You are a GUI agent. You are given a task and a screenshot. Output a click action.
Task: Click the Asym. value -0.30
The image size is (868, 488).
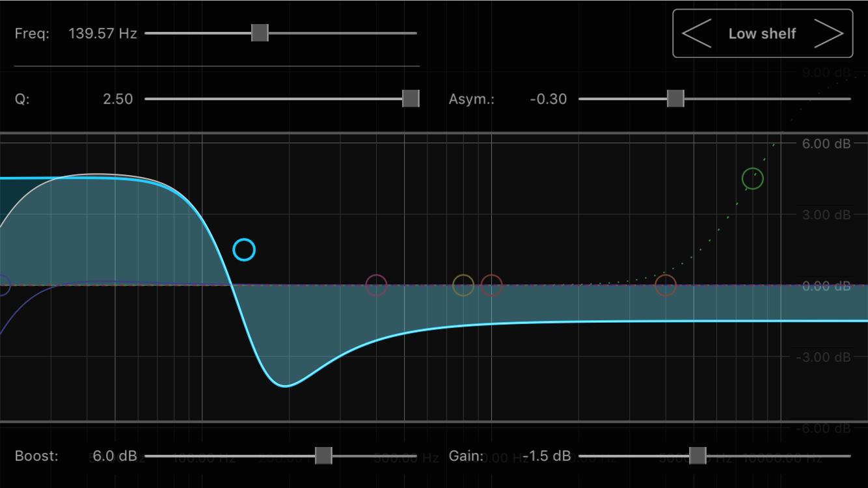(549, 99)
